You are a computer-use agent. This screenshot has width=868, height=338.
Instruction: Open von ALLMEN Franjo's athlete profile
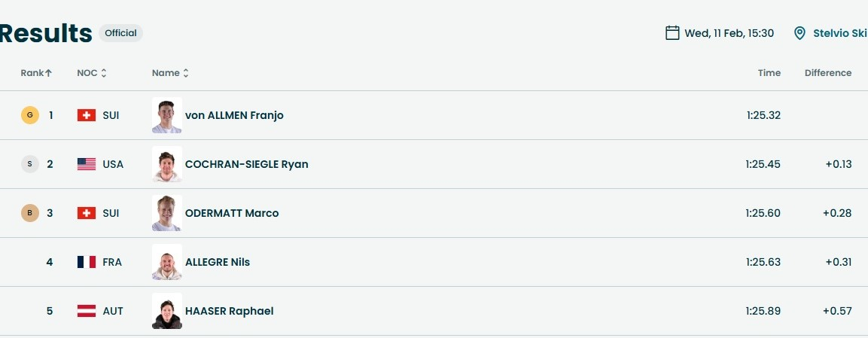click(234, 115)
